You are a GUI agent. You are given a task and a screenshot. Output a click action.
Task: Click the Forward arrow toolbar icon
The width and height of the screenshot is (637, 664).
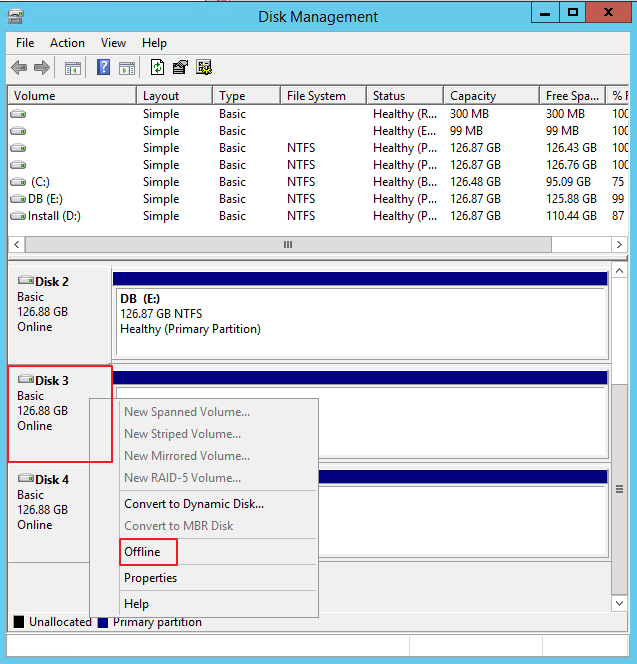click(42, 67)
